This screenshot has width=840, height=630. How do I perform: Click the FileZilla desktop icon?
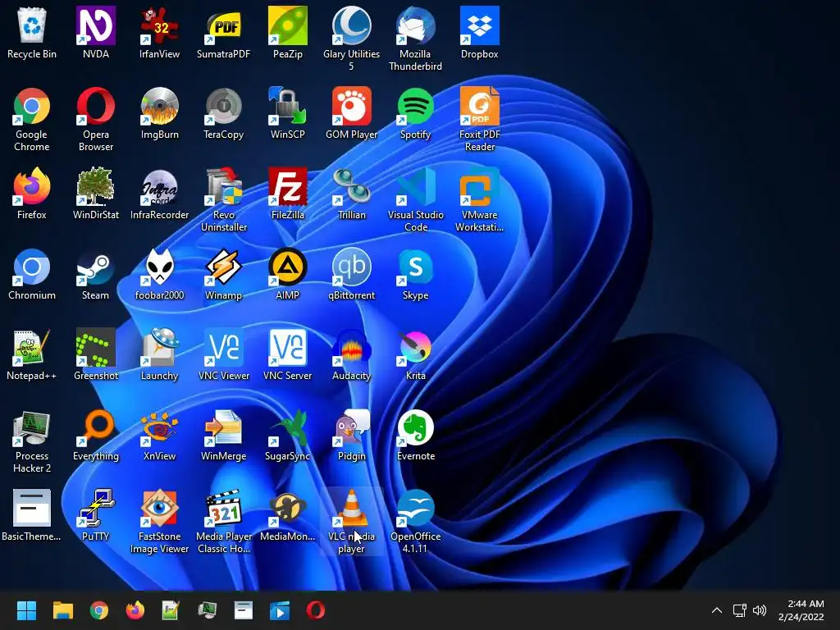coord(288,186)
